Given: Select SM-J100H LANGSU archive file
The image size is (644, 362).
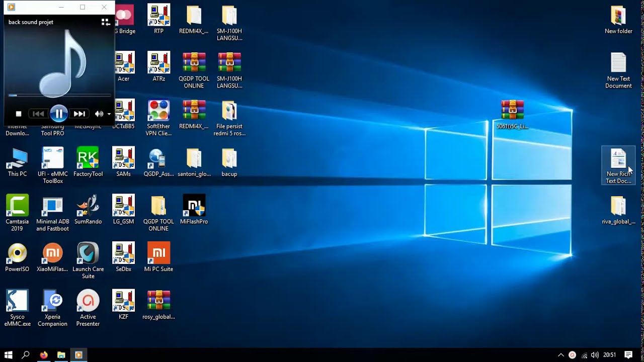Looking at the screenshot, I should (229, 70).
